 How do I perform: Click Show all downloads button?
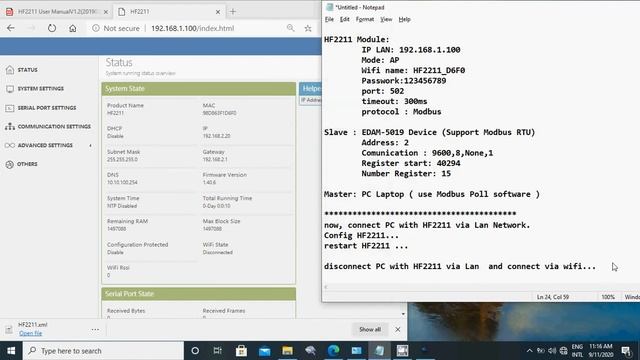(370, 329)
